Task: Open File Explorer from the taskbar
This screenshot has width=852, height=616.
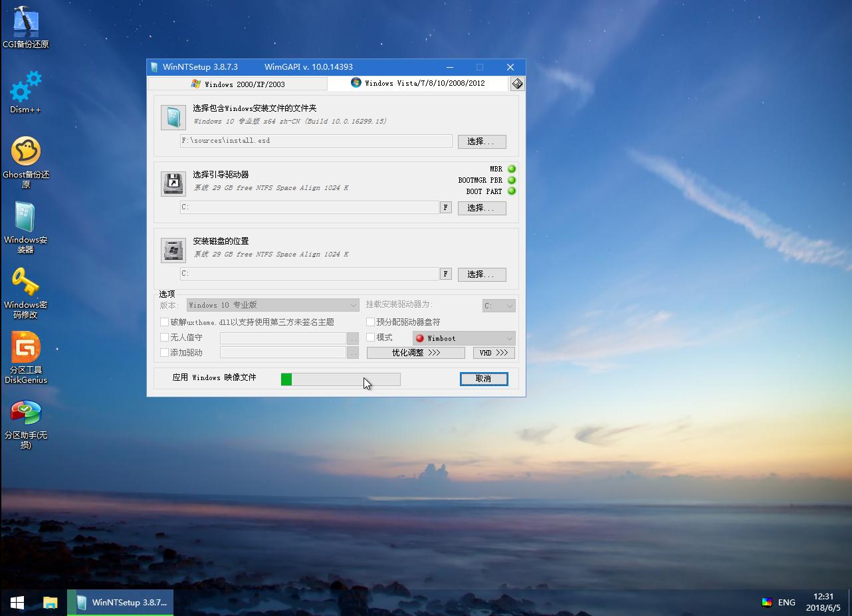Action: 50,602
